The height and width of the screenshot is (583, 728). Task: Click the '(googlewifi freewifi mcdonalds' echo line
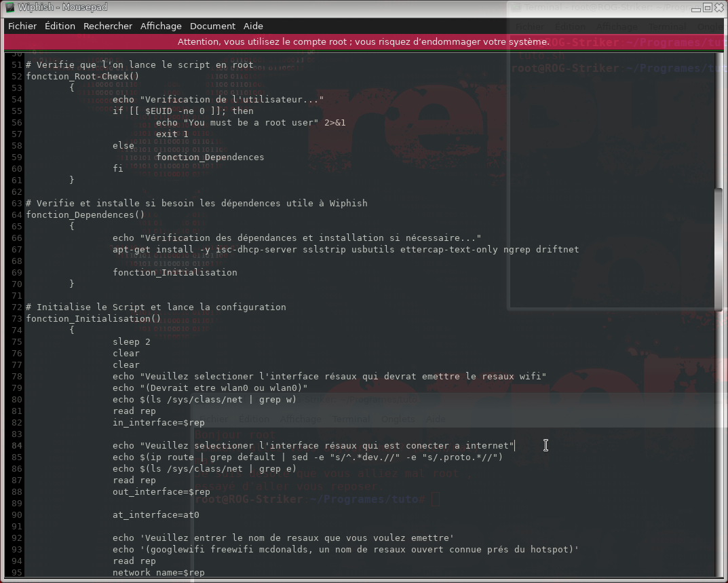click(346, 550)
